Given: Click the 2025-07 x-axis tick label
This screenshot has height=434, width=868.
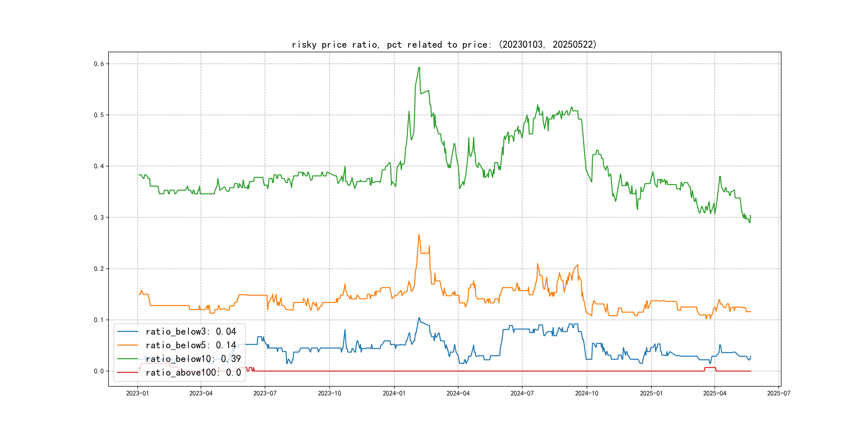Looking at the screenshot, I should pyautogui.click(x=779, y=394).
